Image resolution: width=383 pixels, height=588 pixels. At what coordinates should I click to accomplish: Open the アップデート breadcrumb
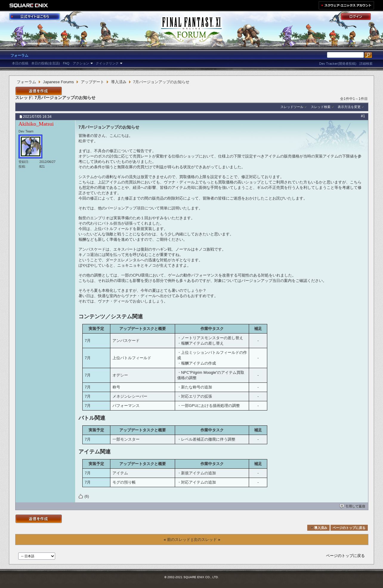pos(92,82)
